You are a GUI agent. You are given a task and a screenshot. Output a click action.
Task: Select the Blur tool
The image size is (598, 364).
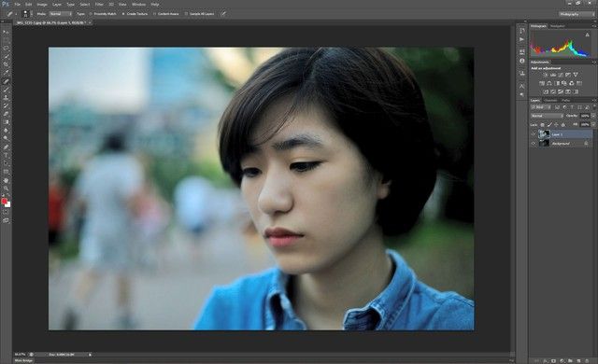6,131
